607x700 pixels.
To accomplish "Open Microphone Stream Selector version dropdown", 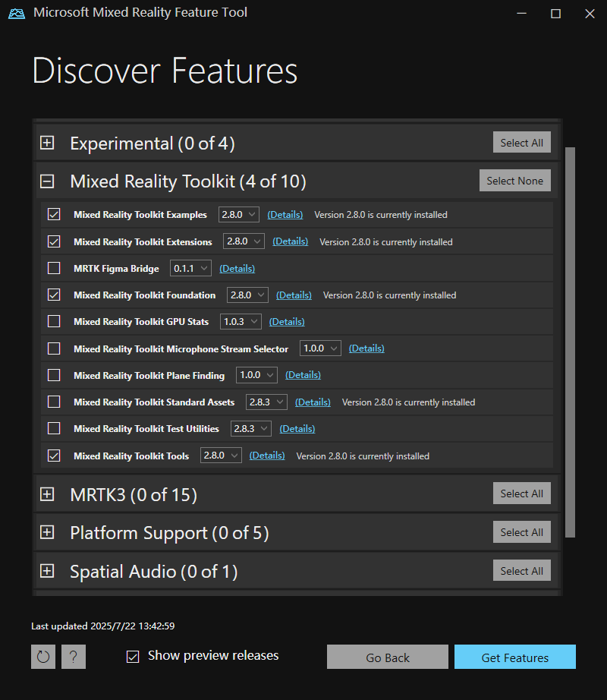I will [320, 348].
